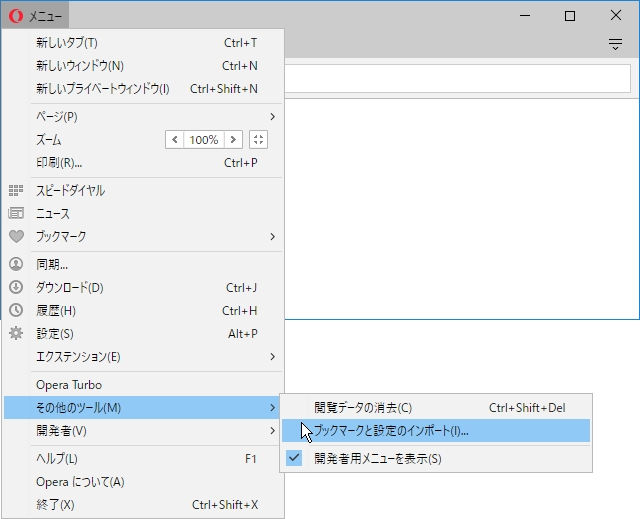The height and width of the screenshot is (519, 640).
Task: Toggle Opera Turbo menu entry
Action: (143, 385)
